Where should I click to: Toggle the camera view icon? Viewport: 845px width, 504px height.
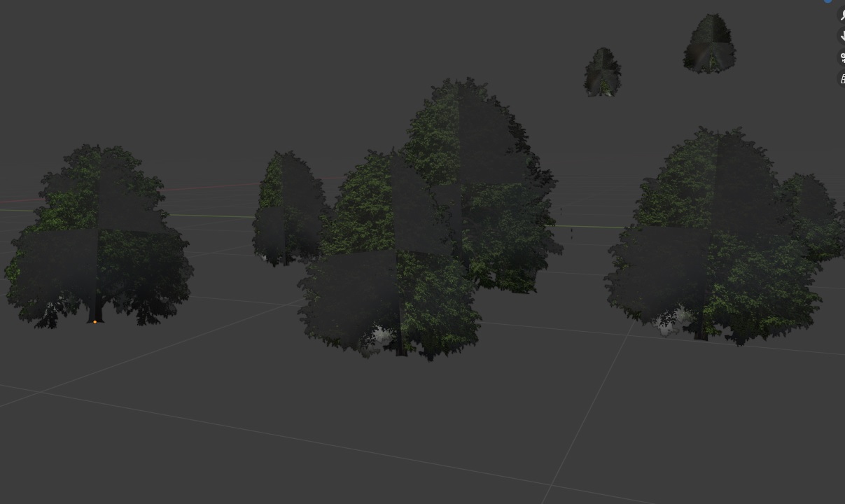[841, 57]
